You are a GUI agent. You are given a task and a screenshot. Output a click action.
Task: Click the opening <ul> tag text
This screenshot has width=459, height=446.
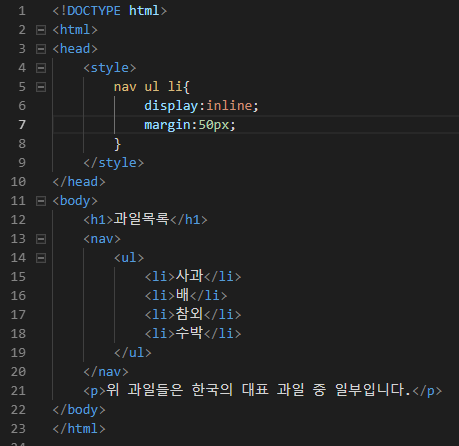coord(129,258)
